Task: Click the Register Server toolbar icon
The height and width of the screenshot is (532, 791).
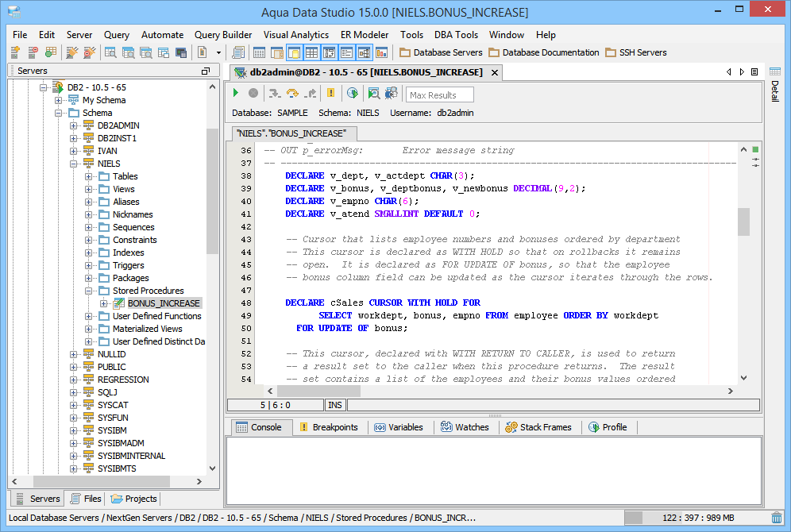Action: pyautogui.click(x=15, y=52)
